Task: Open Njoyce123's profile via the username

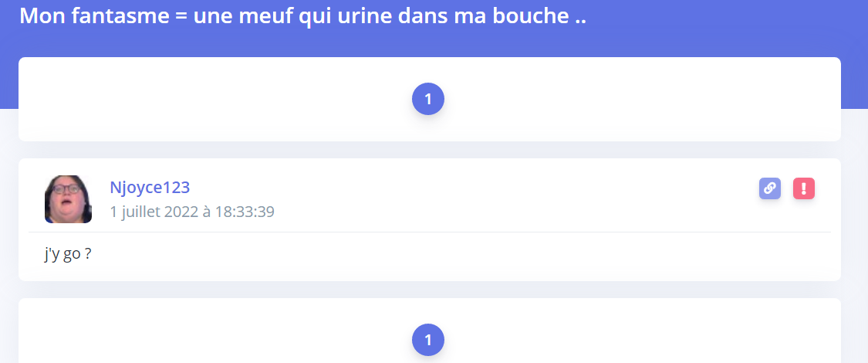Action: (x=150, y=187)
